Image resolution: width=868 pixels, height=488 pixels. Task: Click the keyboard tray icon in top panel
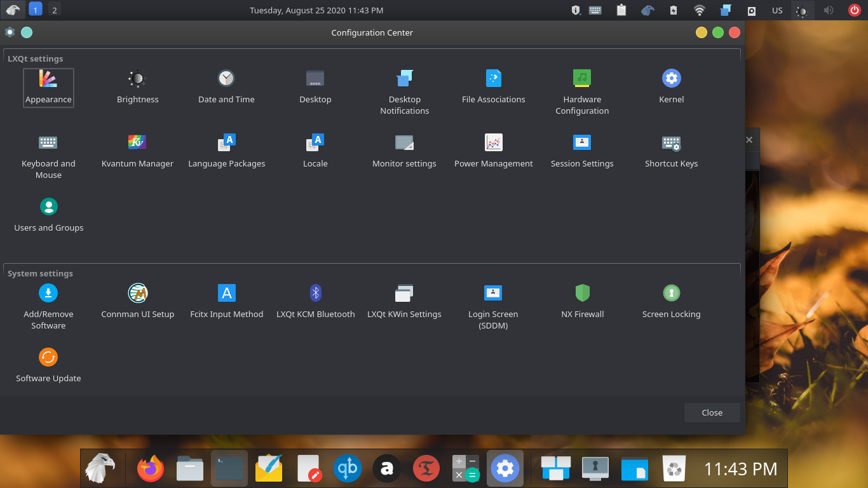tap(595, 10)
